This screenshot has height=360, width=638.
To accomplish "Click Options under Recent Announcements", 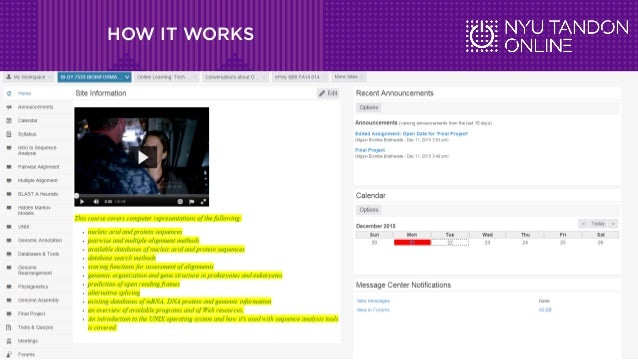I will pyautogui.click(x=369, y=107).
